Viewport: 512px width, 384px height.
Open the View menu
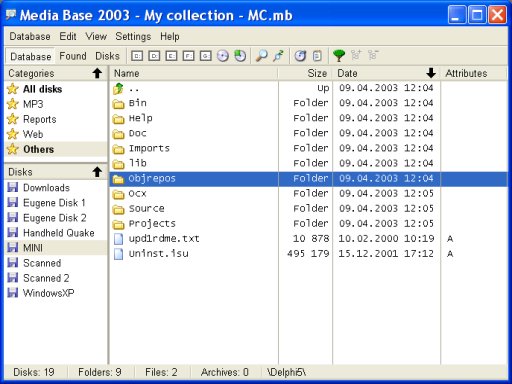tap(96, 36)
